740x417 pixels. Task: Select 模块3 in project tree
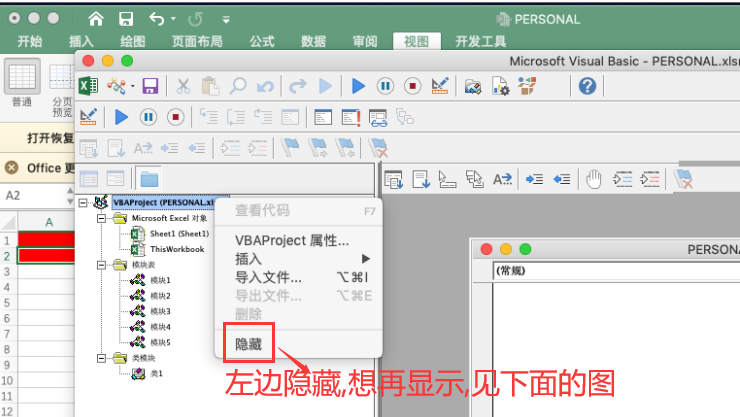pos(160,311)
